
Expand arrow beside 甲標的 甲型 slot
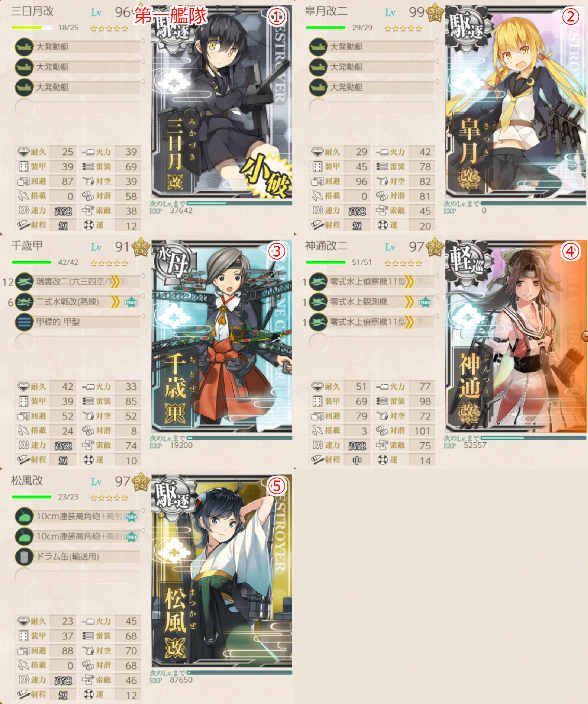tap(143, 316)
